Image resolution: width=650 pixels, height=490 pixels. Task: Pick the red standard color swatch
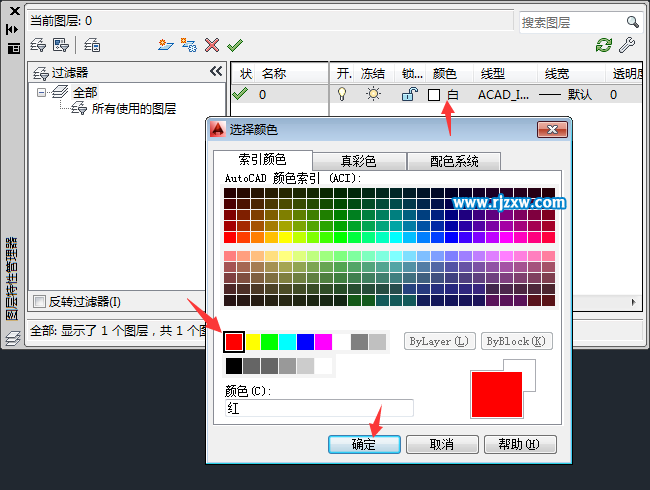(x=234, y=342)
